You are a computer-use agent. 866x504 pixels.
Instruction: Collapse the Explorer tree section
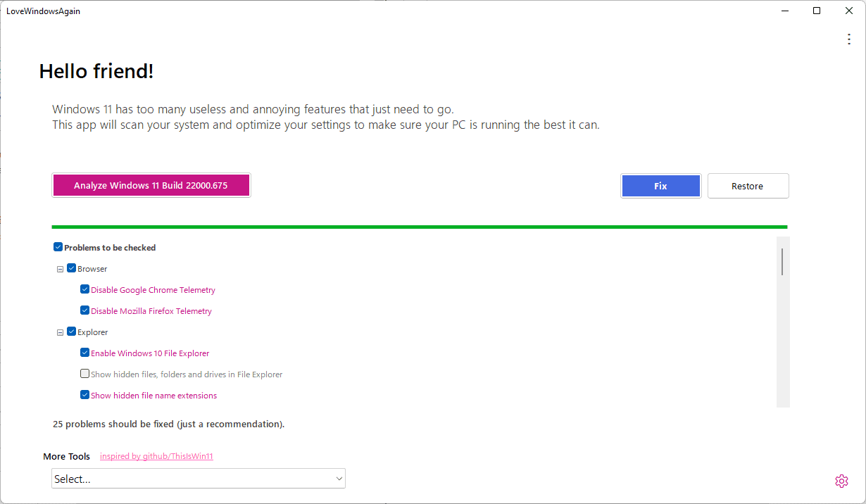click(x=60, y=332)
